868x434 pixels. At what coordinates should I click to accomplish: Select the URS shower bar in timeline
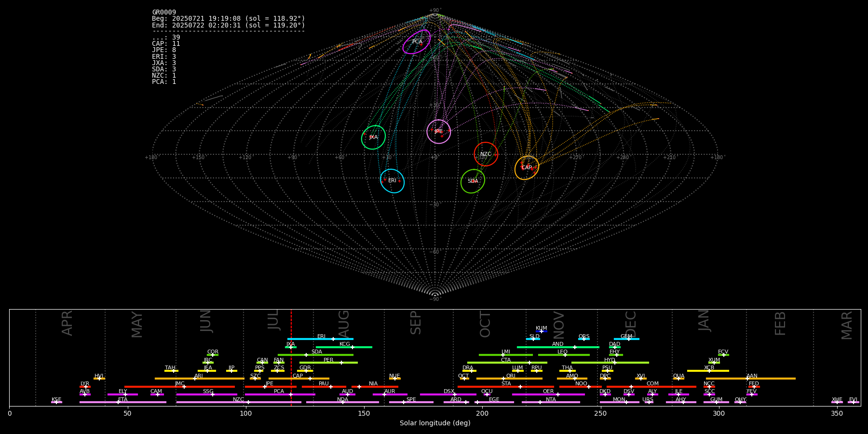[649, 402]
